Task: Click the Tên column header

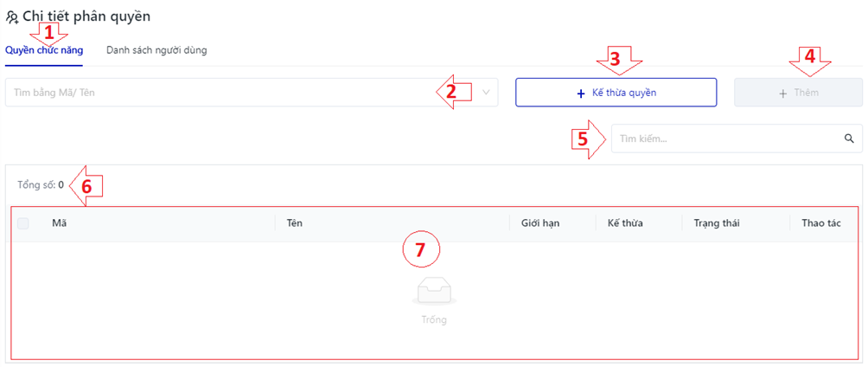Action: [294, 223]
